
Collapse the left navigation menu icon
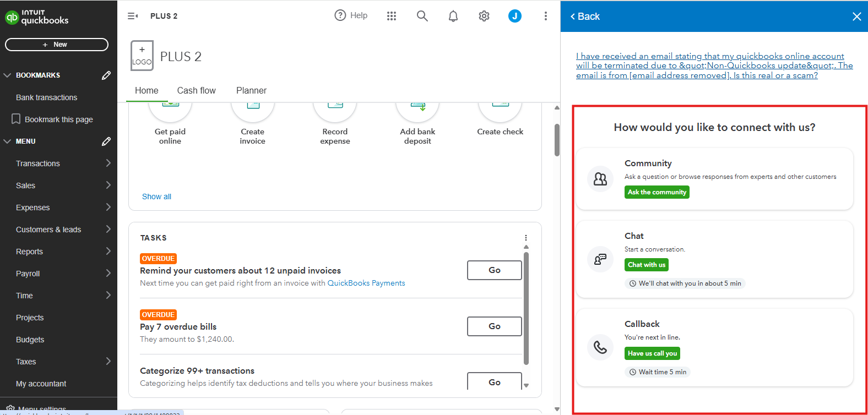pyautogui.click(x=133, y=16)
